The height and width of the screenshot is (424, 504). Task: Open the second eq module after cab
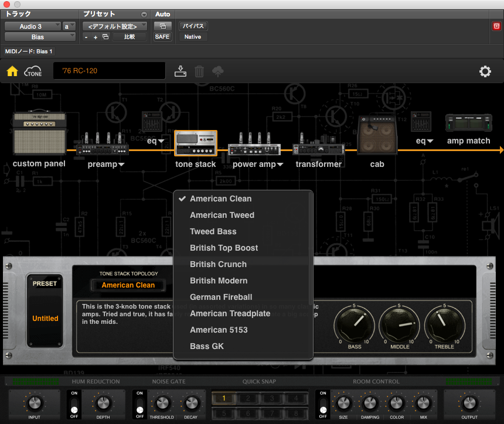421,122
